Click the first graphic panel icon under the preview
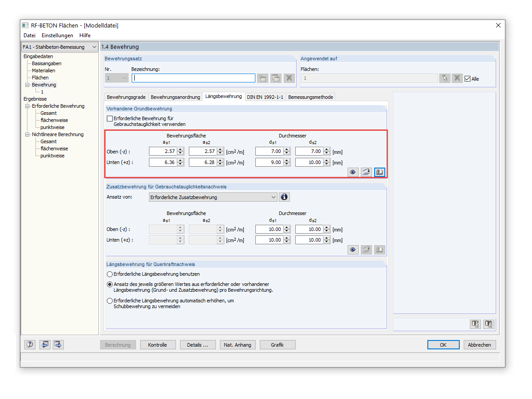 click(475, 324)
